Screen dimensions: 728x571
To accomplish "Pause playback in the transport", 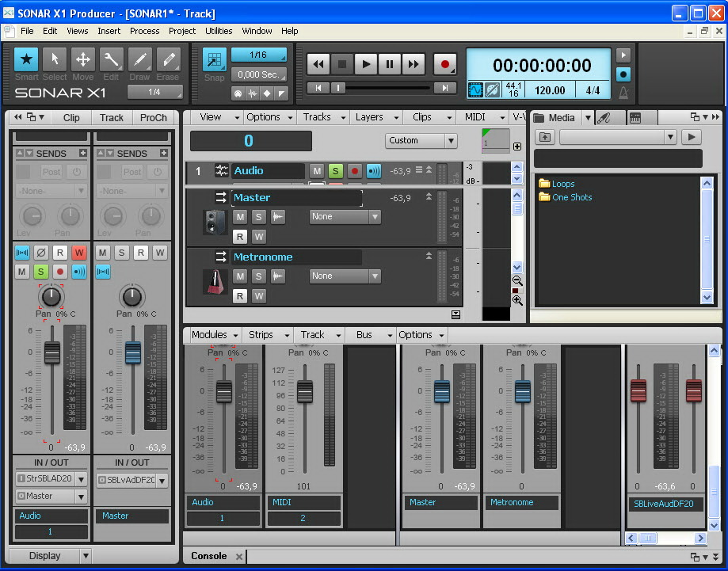I will 389,64.
